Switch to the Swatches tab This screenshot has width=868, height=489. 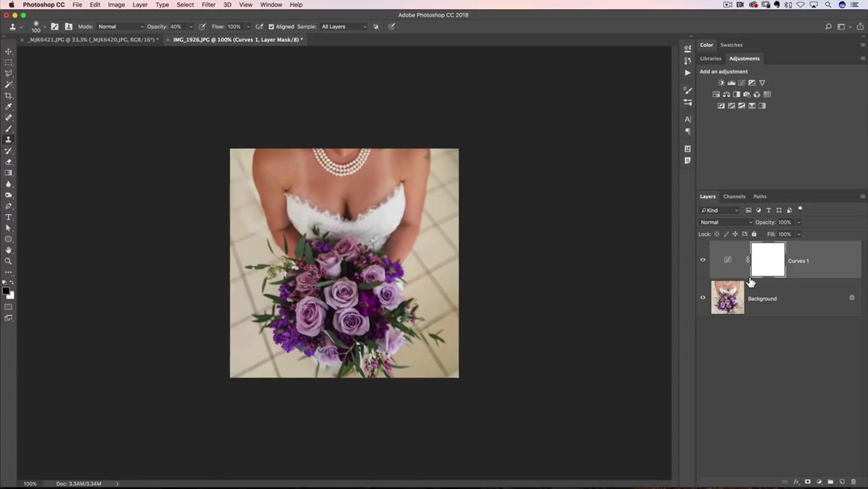coord(731,45)
